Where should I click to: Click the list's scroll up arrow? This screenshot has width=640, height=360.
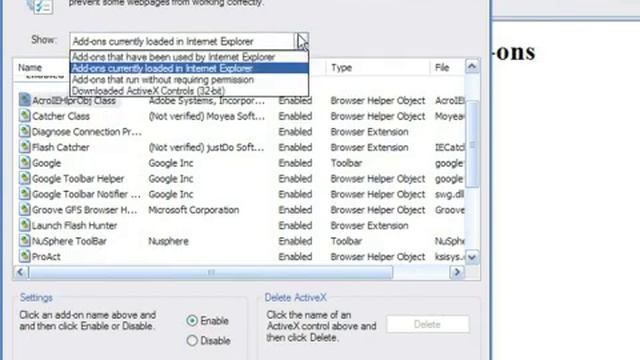coord(472,66)
